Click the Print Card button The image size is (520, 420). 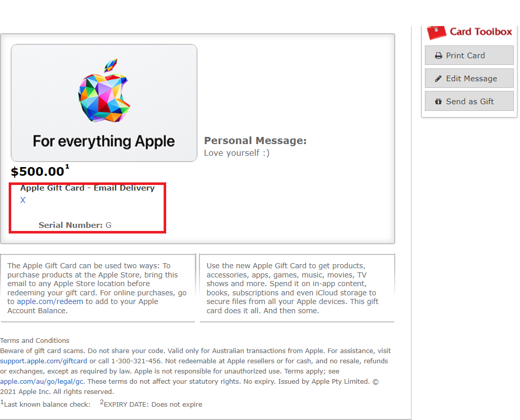[x=469, y=55]
